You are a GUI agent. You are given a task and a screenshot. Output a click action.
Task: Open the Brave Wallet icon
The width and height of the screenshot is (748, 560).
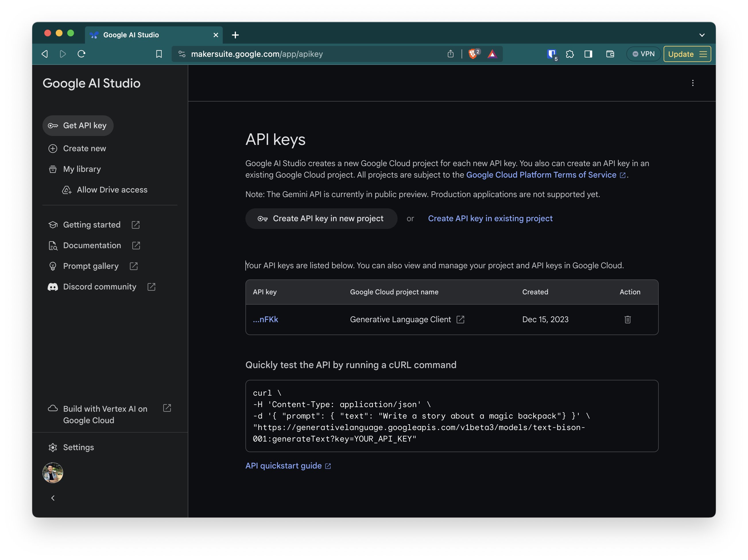610,54
